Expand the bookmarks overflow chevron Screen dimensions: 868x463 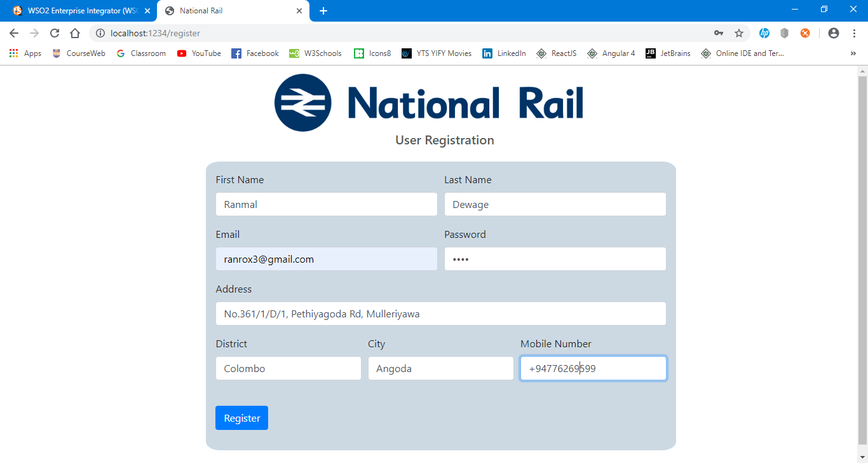pos(853,53)
